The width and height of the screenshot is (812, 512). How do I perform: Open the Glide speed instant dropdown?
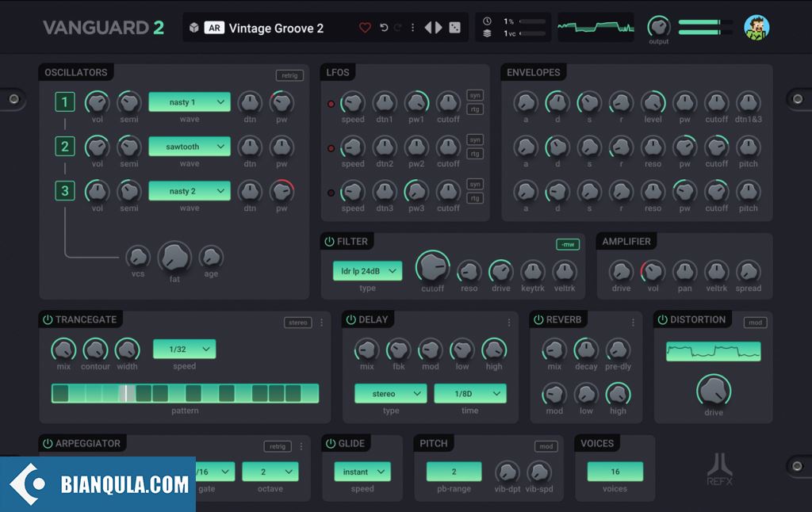tap(362, 472)
